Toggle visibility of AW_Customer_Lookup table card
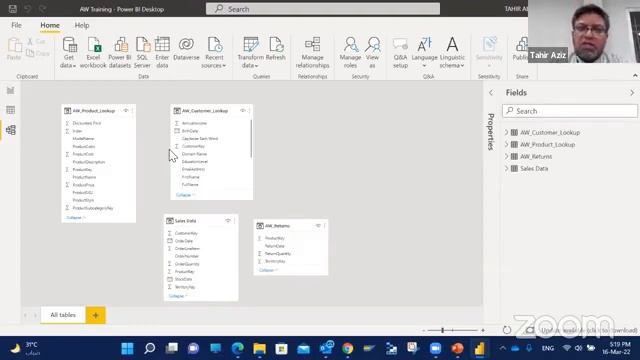Viewport: 640px width, 360px height. (243, 111)
